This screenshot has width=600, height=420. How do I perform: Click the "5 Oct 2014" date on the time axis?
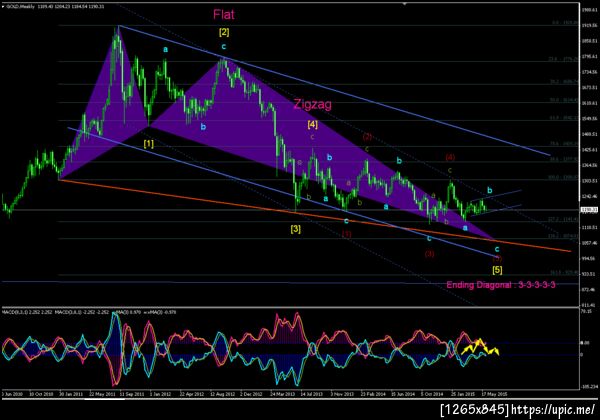(x=432, y=394)
